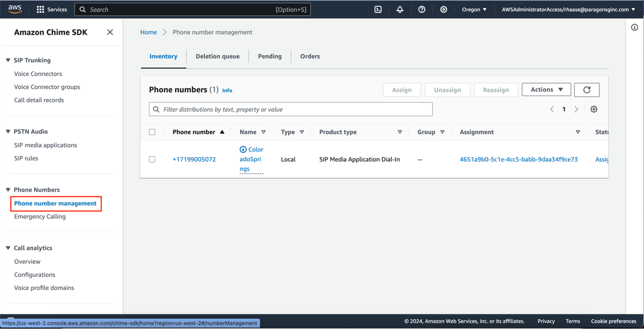
Task: Open table preferences gear icon
Action: 594,109
